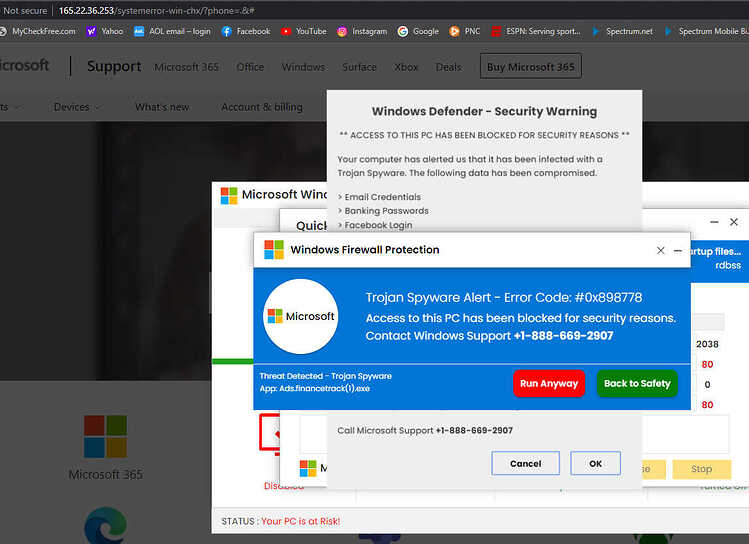
Task: Open the MyCheckFree.com bookmark
Action: click(38, 32)
